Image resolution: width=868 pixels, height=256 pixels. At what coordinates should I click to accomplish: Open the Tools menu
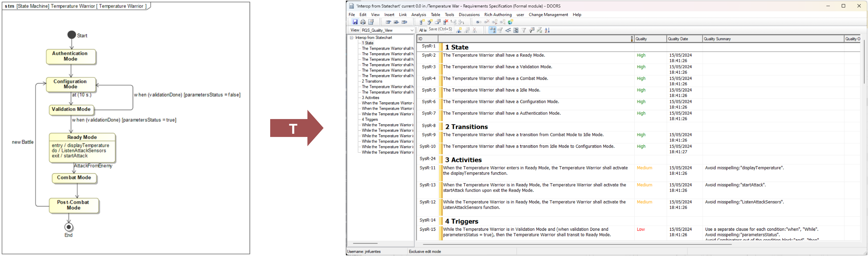point(449,15)
